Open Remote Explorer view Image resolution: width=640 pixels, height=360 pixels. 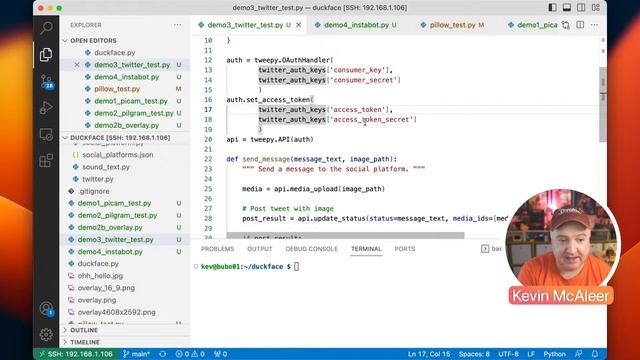point(46,134)
